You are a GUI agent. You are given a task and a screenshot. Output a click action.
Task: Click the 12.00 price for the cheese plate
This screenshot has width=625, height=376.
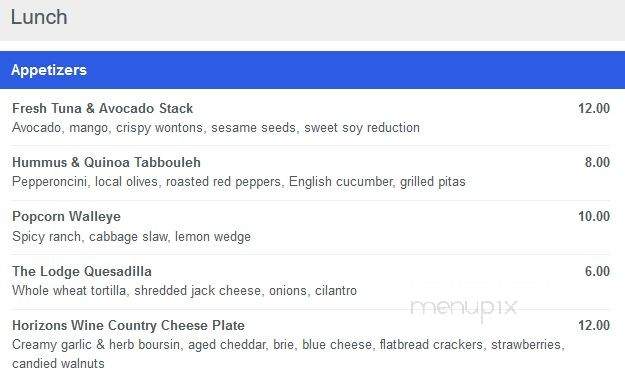click(594, 325)
